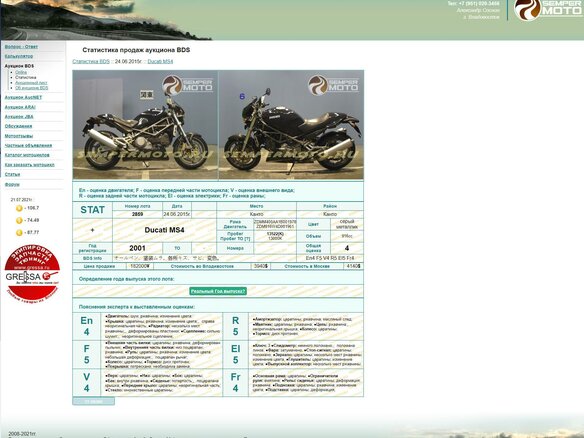The image size is (584, 438).
Task: Open 'Аукционный лист' under Аукцион BDS
Action: pos(31,83)
